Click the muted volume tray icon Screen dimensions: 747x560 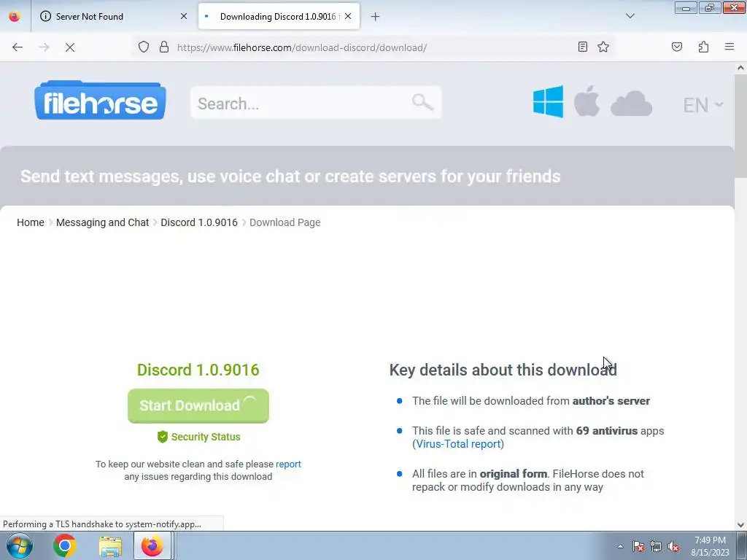[x=673, y=546]
